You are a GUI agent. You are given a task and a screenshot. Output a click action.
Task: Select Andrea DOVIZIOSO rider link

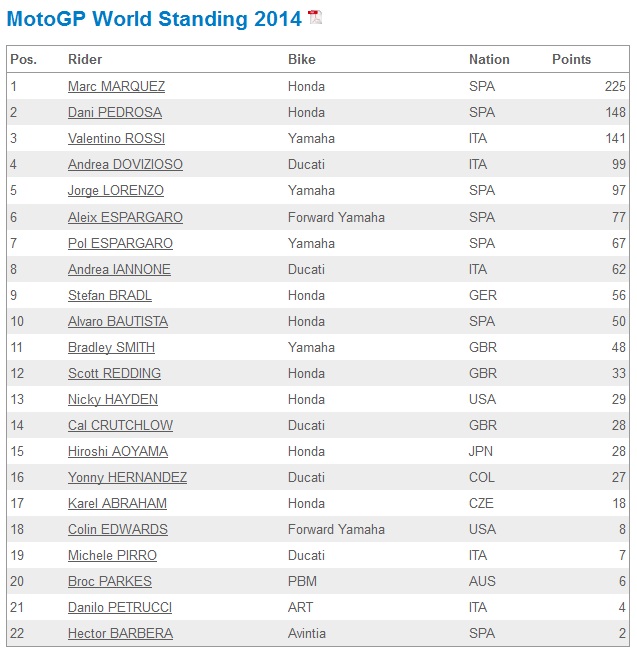coord(125,165)
